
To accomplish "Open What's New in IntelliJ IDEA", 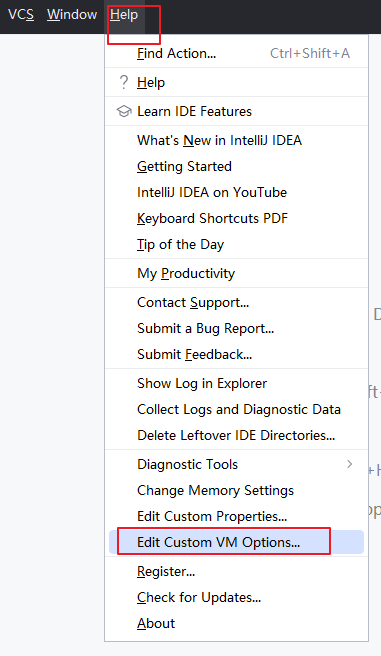I will pos(236,140).
